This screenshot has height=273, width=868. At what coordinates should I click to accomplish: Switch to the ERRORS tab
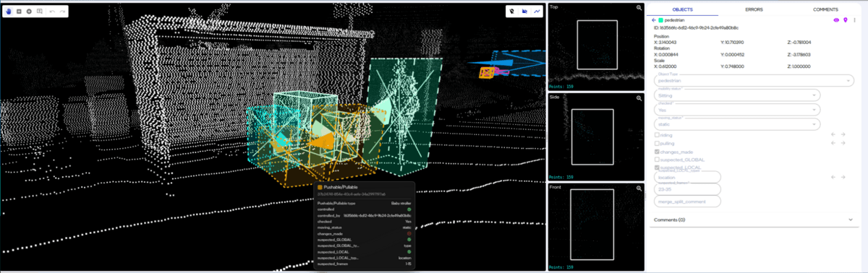point(754,9)
